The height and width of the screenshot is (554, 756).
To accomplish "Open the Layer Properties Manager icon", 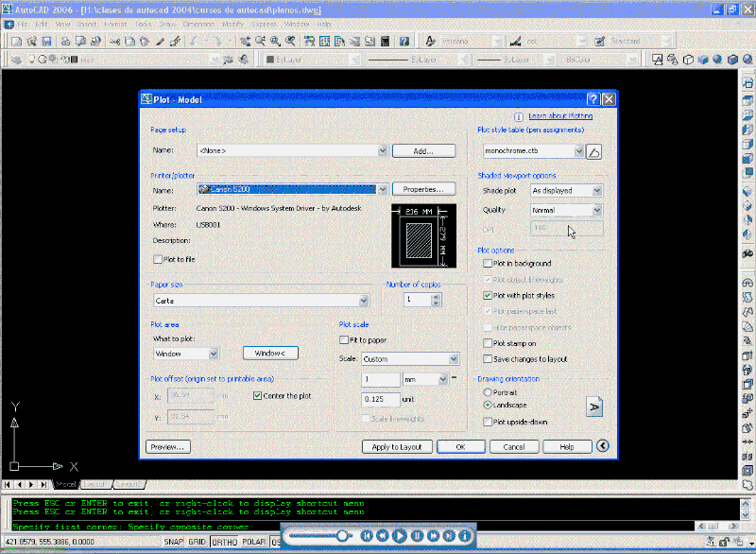I will 16,60.
